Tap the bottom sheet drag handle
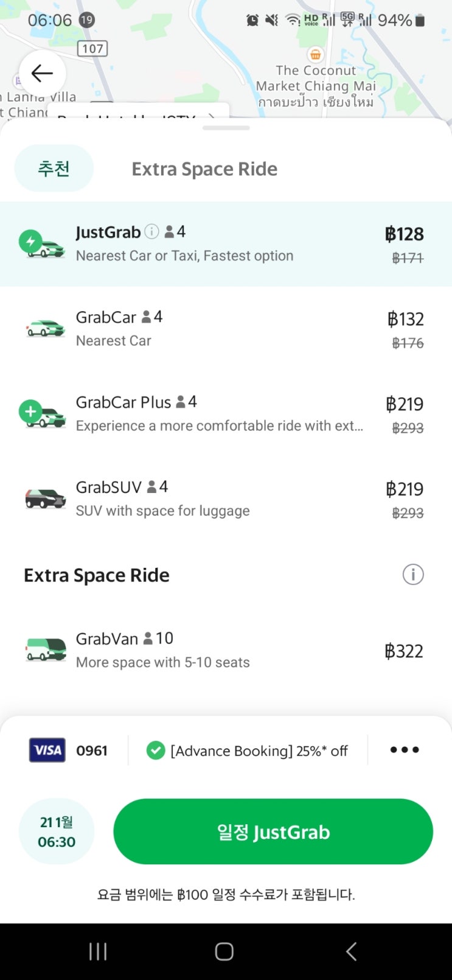Image resolution: width=452 pixels, height=980 pixels. [x=226, y=128]
